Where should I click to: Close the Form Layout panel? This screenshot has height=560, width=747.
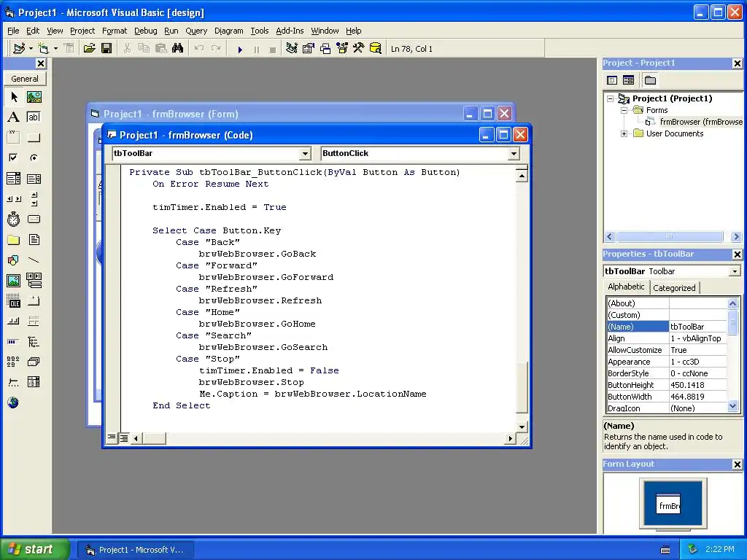tap(737, 464)
